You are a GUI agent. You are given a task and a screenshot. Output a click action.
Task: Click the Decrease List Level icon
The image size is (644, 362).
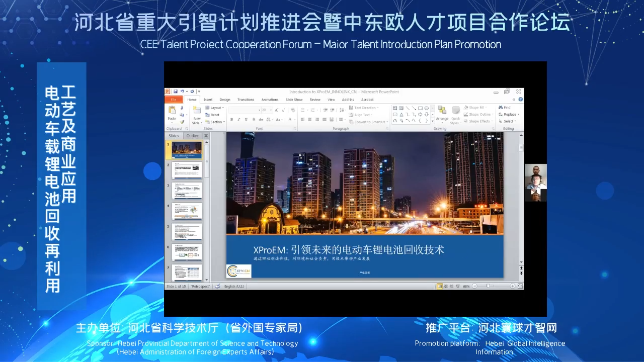[x=326, y=109]
